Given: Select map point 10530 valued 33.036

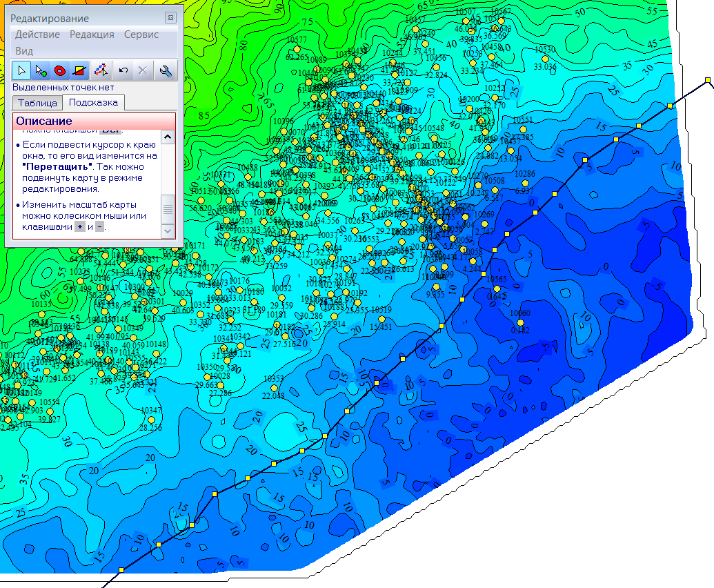Looking at the screenshot, I should click(545, 59).
